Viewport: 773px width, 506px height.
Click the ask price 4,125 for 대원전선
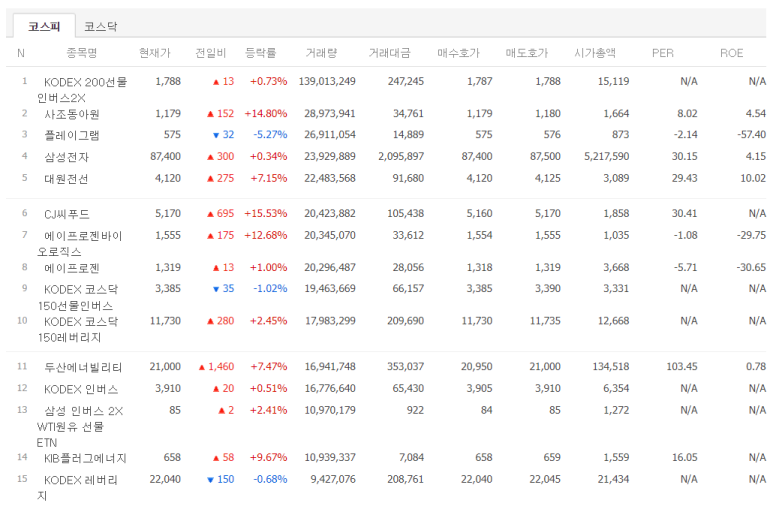(548, 178)
